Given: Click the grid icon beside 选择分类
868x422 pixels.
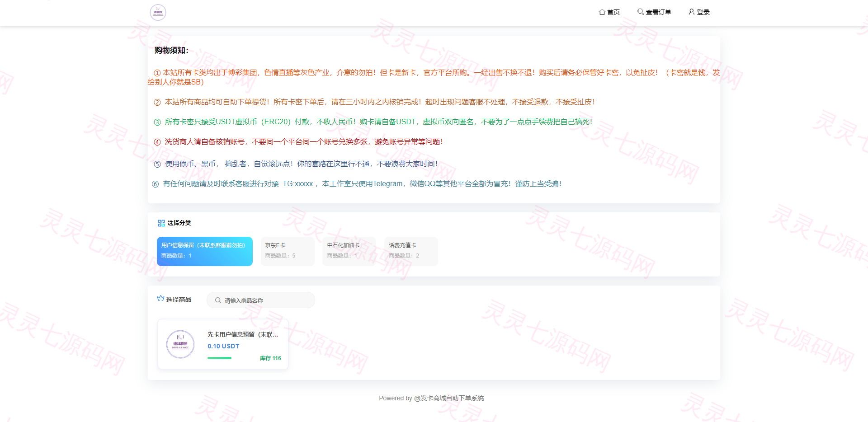Looking at the screenshot, I should tap(161, 223).
